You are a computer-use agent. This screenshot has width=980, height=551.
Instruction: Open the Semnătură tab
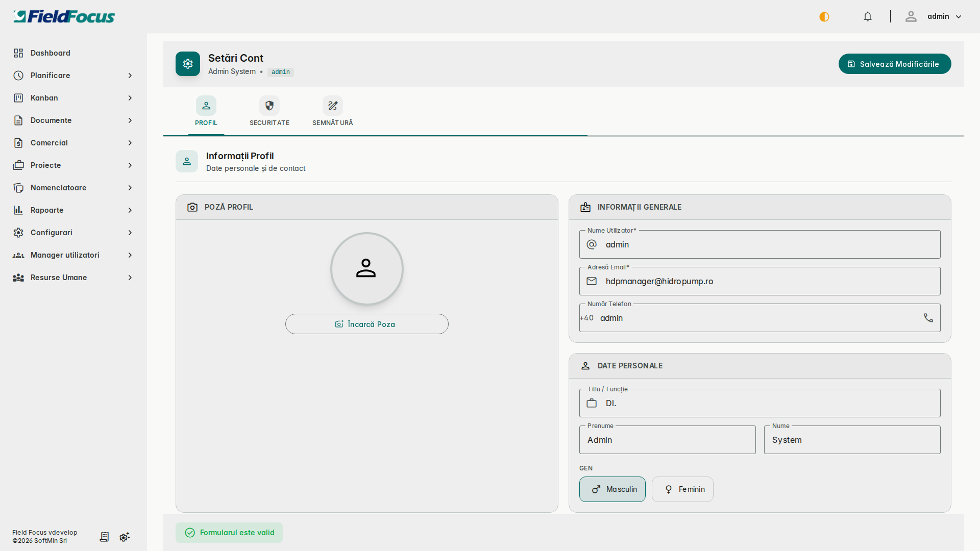pyautogui.click(x=332, y=112)
